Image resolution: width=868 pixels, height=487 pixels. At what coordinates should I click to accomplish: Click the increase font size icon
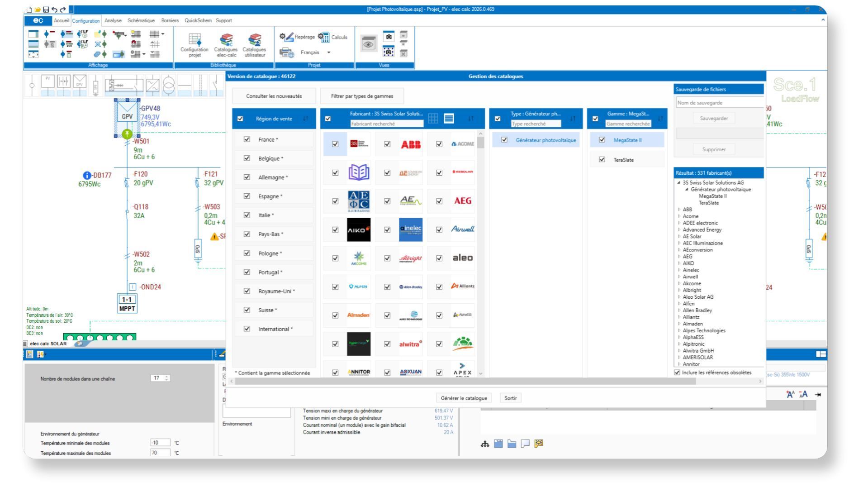791,395
